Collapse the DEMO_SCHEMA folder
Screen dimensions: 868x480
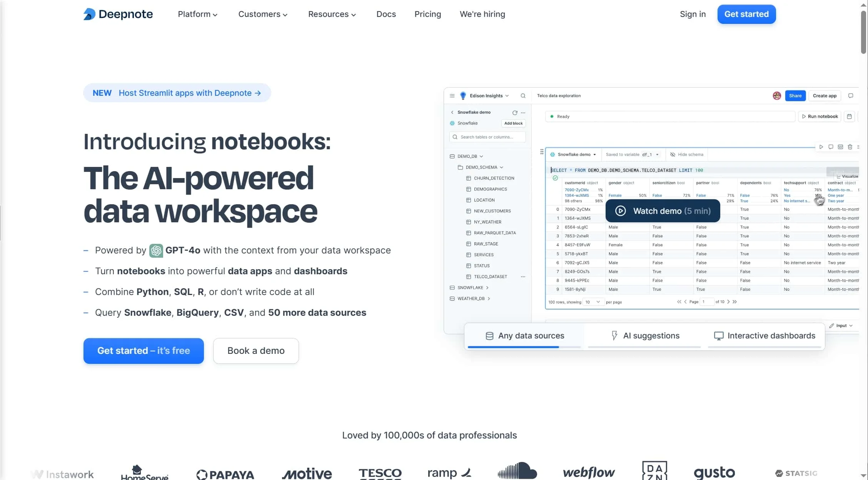click(x=501, y=168)
